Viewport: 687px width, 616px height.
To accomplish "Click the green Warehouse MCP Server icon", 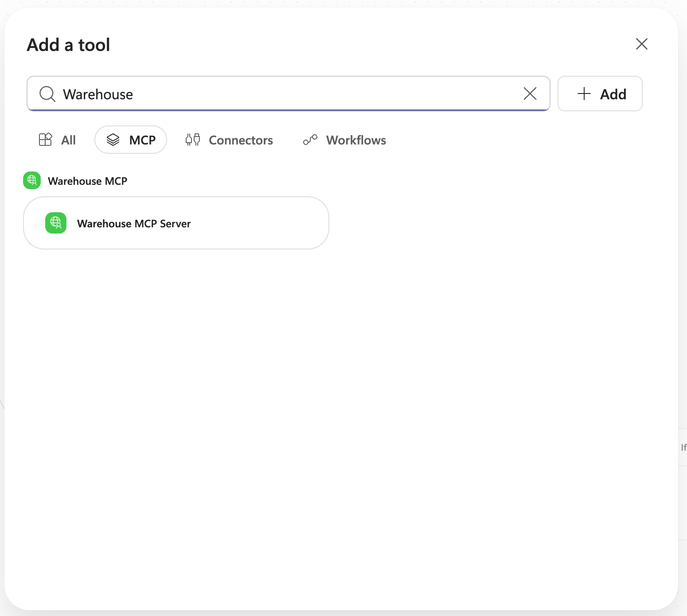I will click(56, 223).
